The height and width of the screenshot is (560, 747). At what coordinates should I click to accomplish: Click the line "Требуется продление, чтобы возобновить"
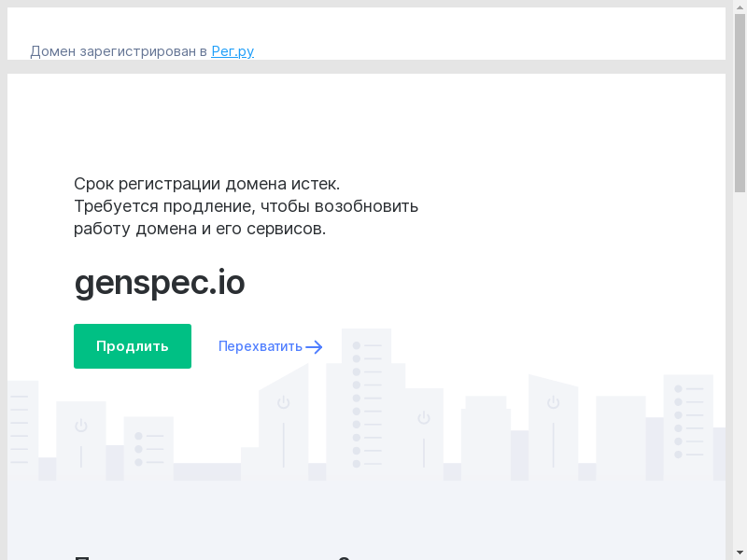click(247, 206)
